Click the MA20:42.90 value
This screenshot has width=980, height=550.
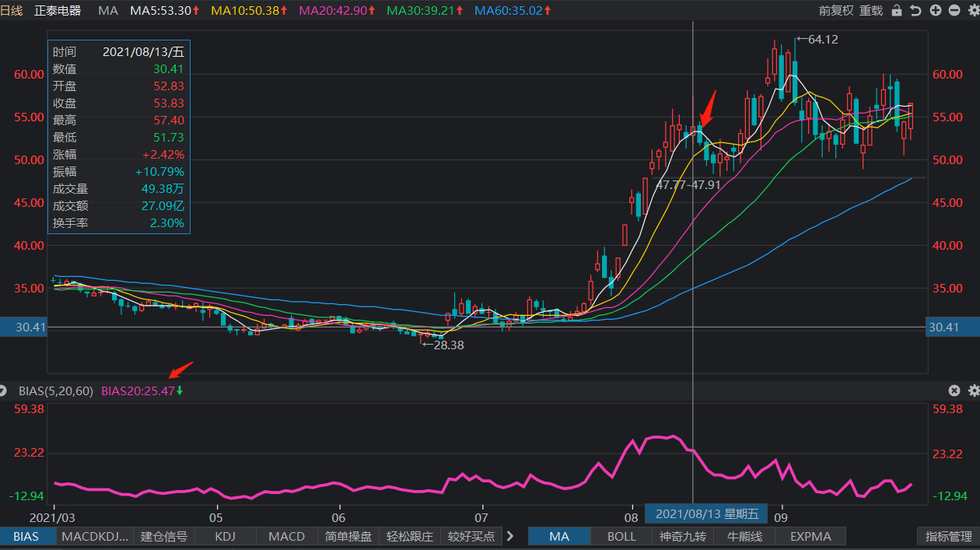[337, 11]
